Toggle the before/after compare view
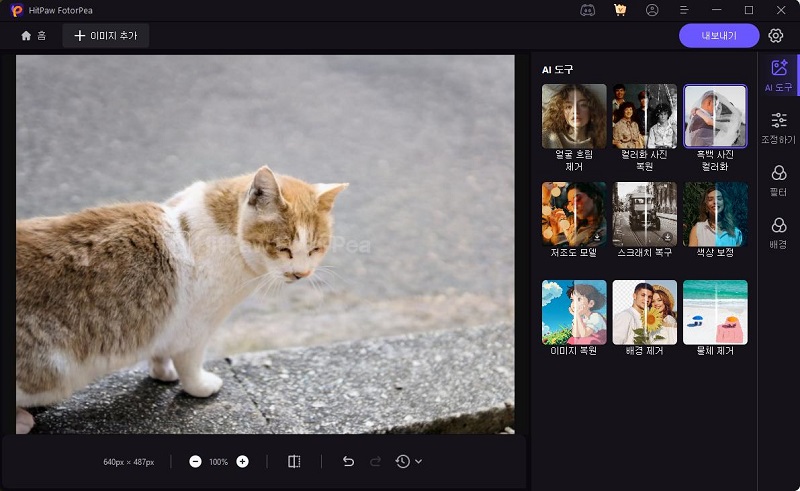 294,462
